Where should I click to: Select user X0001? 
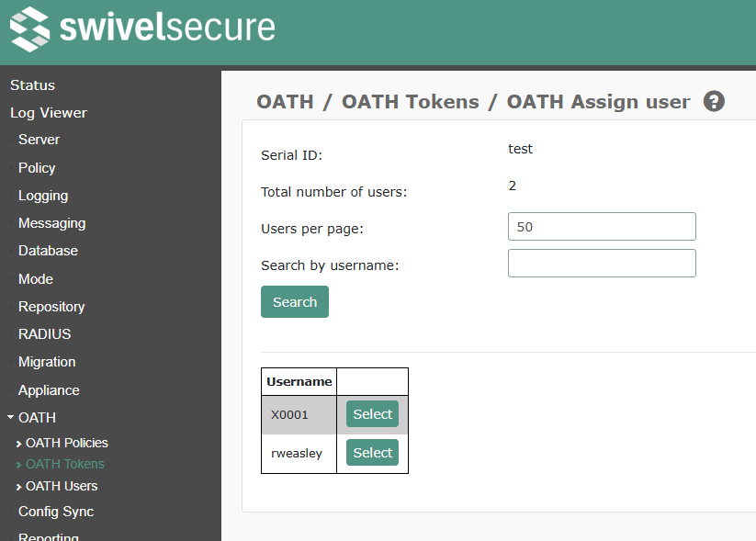click(x=372, y=413)
